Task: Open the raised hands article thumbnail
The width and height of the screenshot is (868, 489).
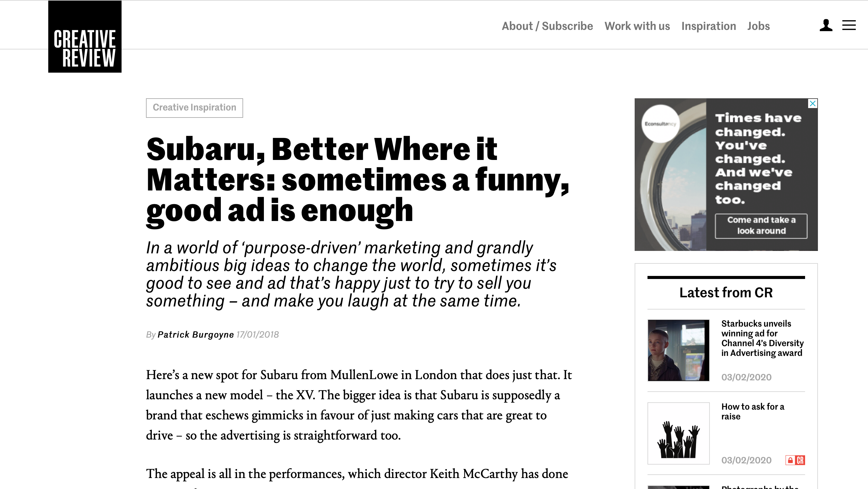Action: (678, 433)
